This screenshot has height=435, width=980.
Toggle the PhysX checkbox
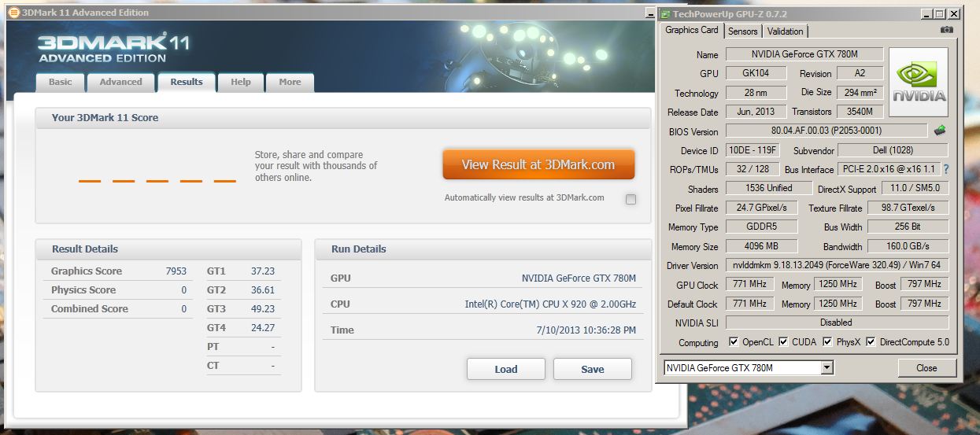pos(827,341)
